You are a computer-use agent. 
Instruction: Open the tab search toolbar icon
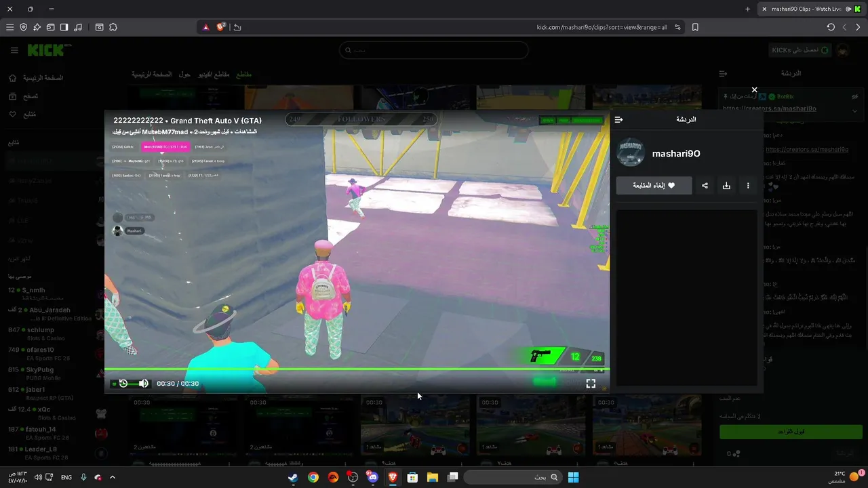click(x=99, y=27)
